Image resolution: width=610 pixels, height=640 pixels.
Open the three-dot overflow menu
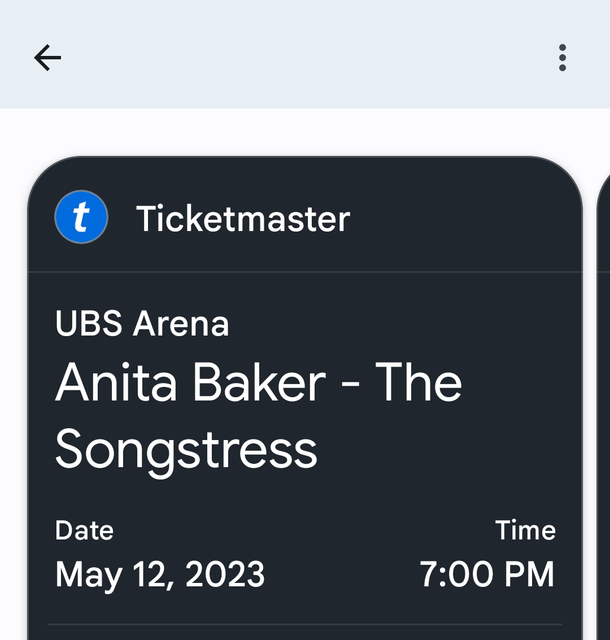[562, 58]
